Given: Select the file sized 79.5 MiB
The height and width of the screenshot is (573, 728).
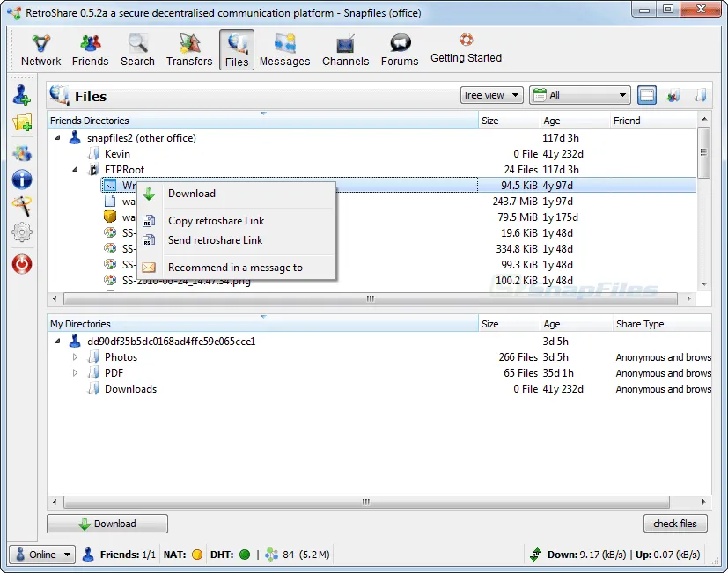Looking at the screenshot, I should 371,217.
